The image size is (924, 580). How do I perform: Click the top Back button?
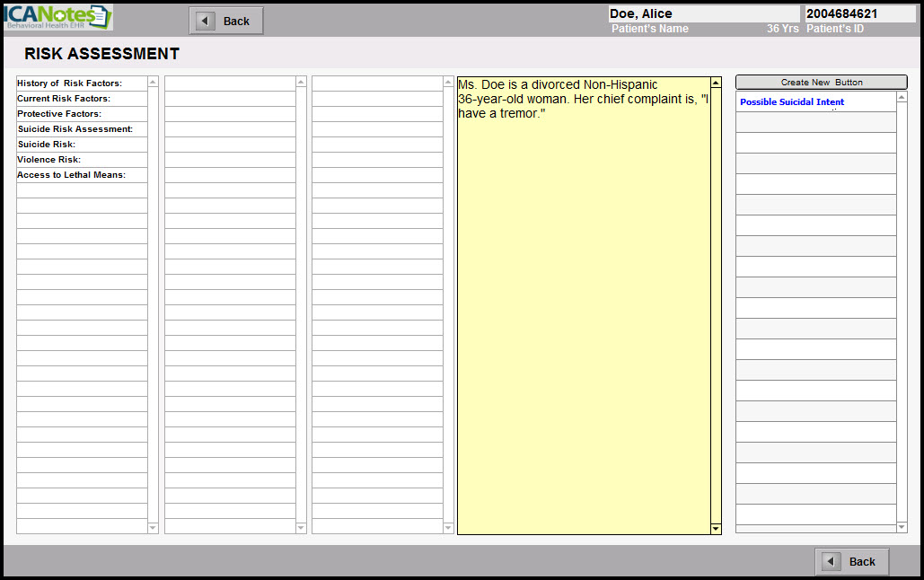(226, 21)
